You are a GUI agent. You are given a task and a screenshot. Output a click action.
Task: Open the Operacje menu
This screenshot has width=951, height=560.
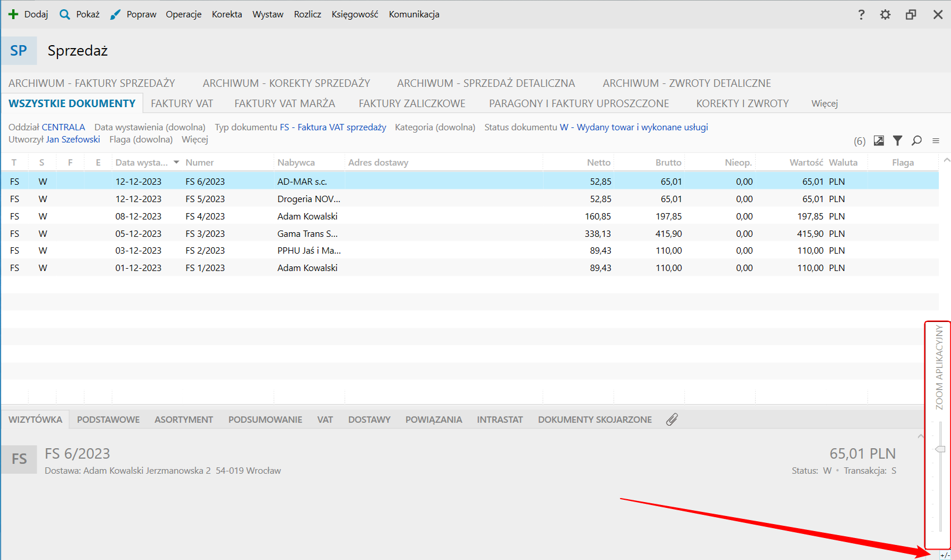pos(184,14)
